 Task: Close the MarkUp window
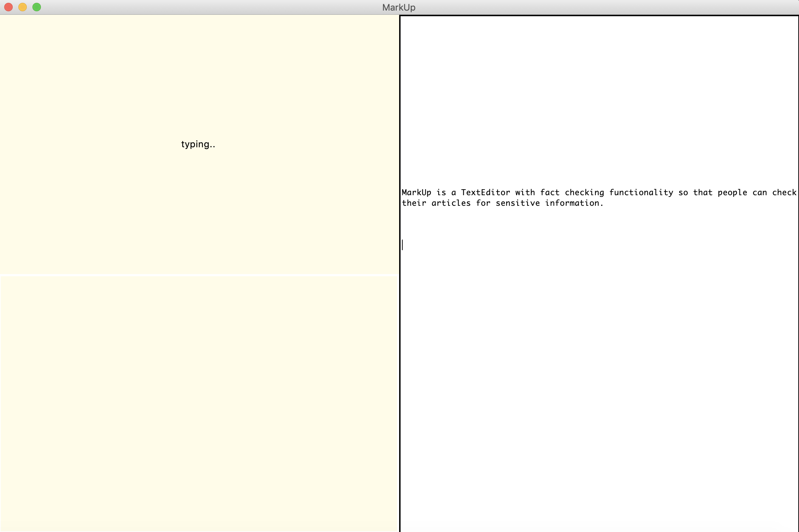(x=8, y=7)
